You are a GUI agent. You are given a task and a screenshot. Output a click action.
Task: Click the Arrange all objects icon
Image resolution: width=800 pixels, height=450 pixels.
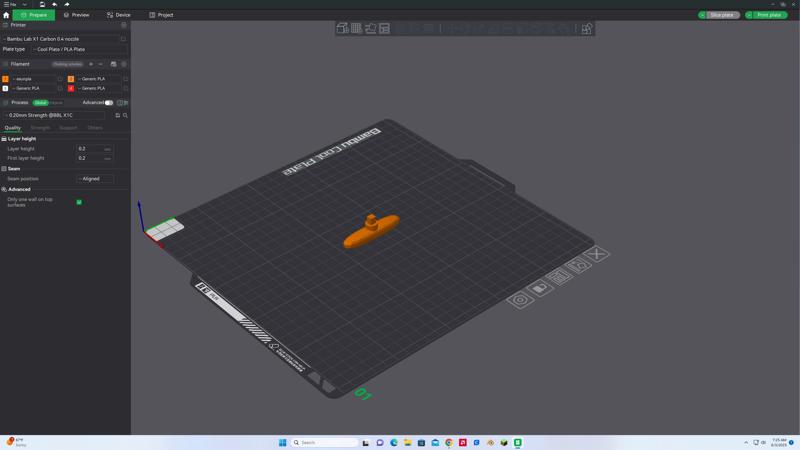[384, 29]
